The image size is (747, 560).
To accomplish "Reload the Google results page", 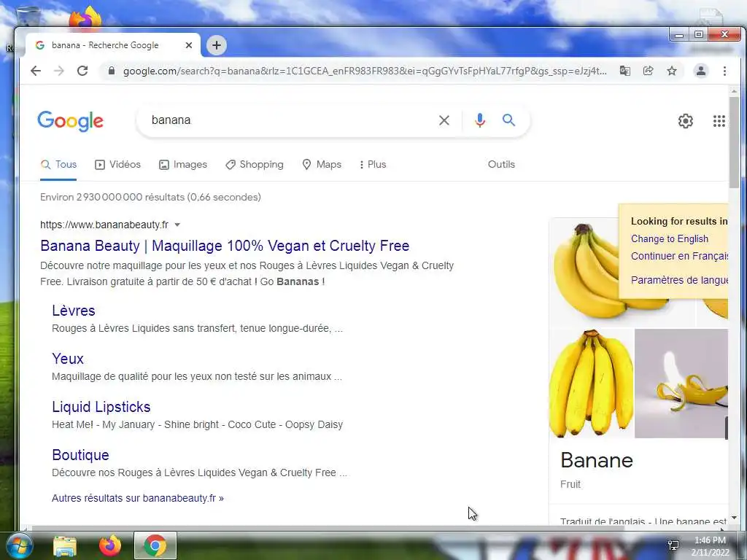I will (82, 71).
